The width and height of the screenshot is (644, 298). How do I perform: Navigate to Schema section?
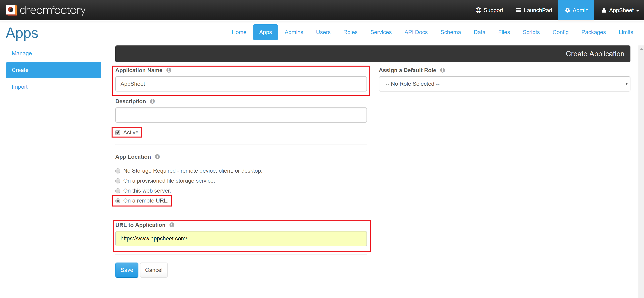(x=451, y=32)
